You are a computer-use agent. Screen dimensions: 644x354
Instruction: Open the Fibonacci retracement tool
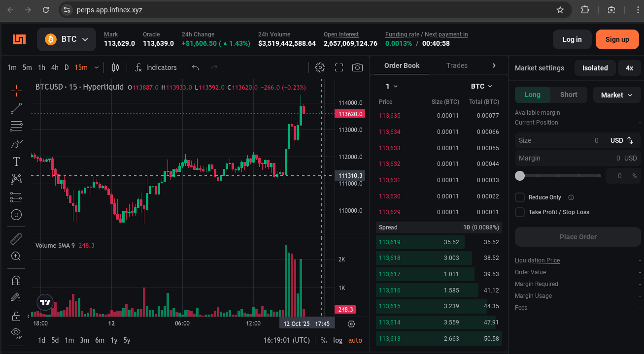16,126
